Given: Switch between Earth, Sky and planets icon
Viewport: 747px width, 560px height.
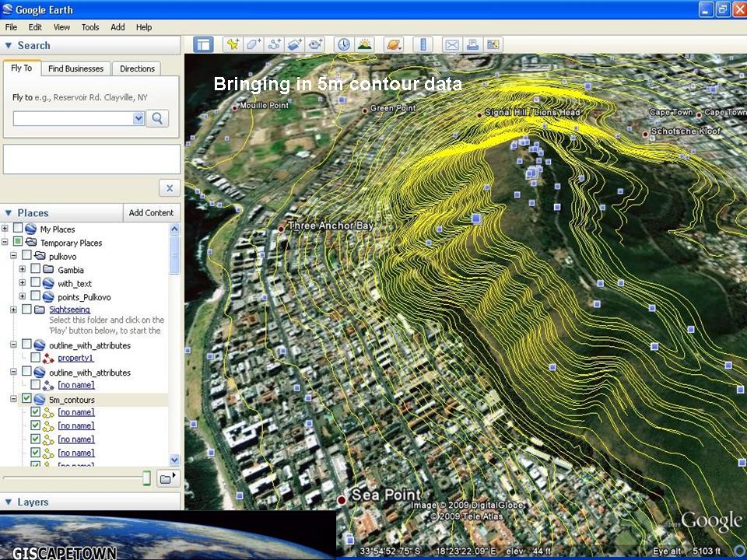Looking at the screenshot, I should [395, 45].
